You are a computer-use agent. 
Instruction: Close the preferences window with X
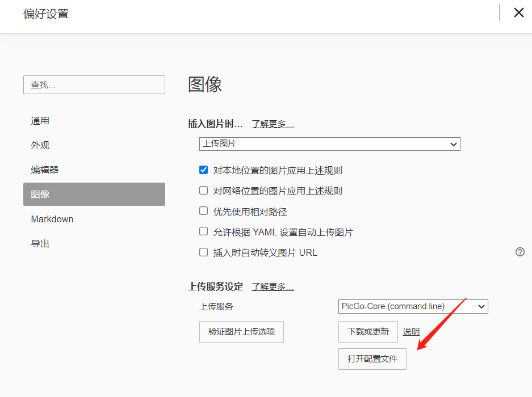click(x=518, y=12)
